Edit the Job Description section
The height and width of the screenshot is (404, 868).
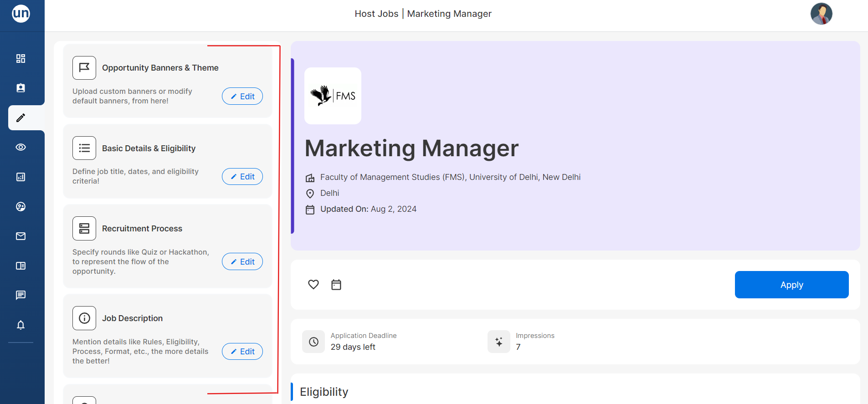242,352
